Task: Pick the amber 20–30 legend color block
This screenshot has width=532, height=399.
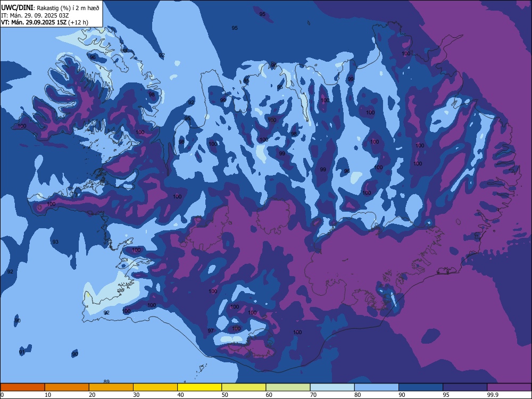Action: 111,387
